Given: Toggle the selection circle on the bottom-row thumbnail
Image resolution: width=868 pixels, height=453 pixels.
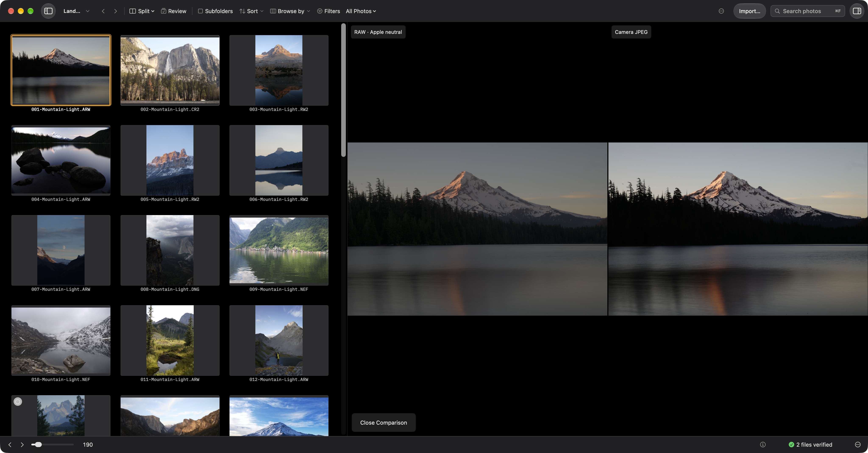Looking at the screenshot, I should 18,402.
